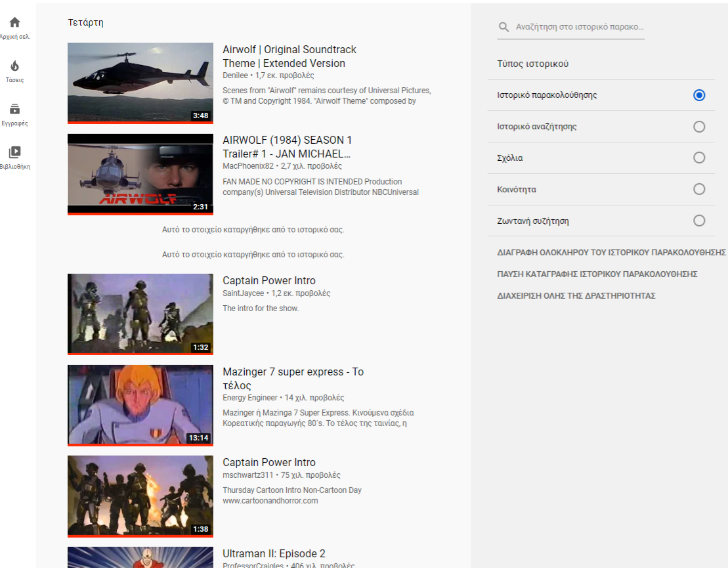Click the magnifier icon in history search
Screen dimensions: 728x577
[x=504, y=28]
